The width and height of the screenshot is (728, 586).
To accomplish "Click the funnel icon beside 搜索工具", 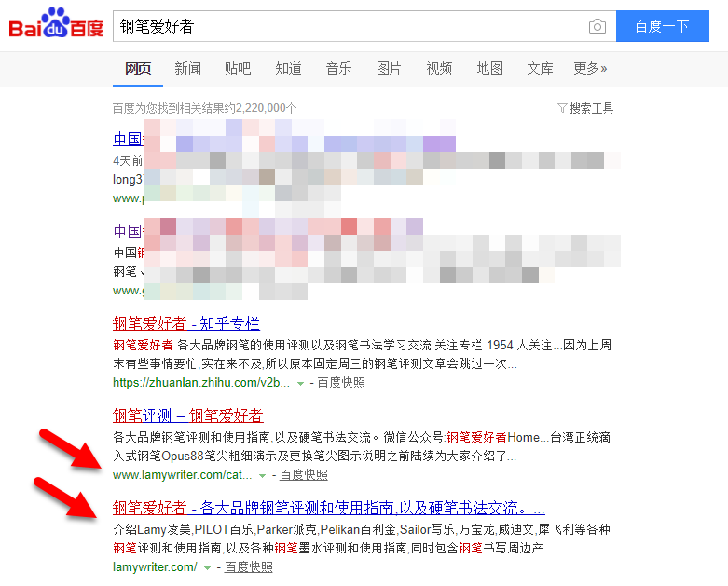I will [562, 109].
